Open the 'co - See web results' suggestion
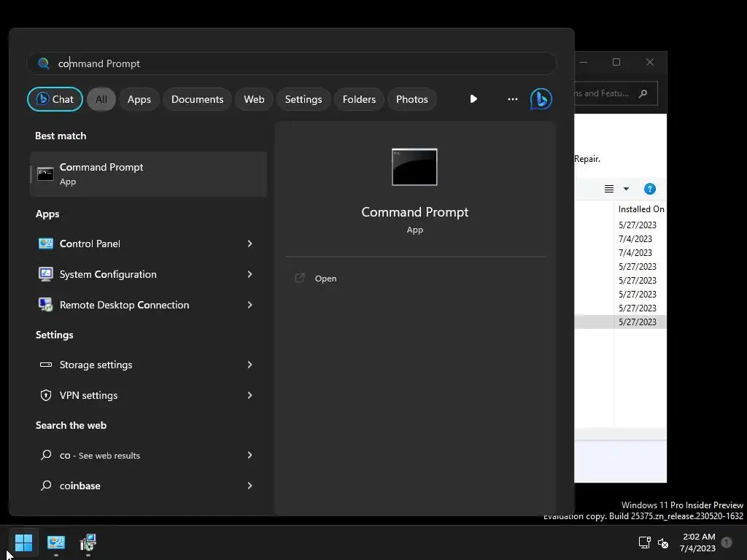The width and height of the screenshot is (747, 560). 148,455
